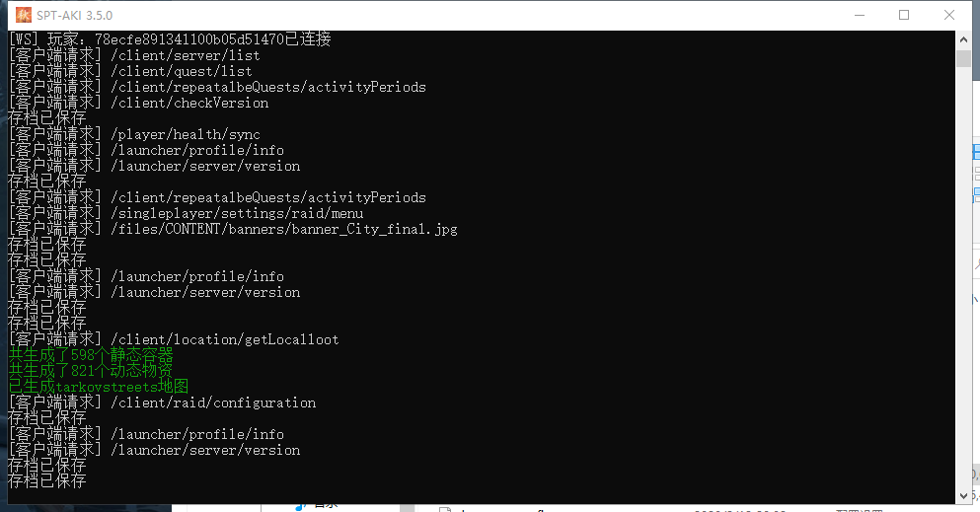Click the /client/server/list request line
Screen dimensions: 980x512
134,55
